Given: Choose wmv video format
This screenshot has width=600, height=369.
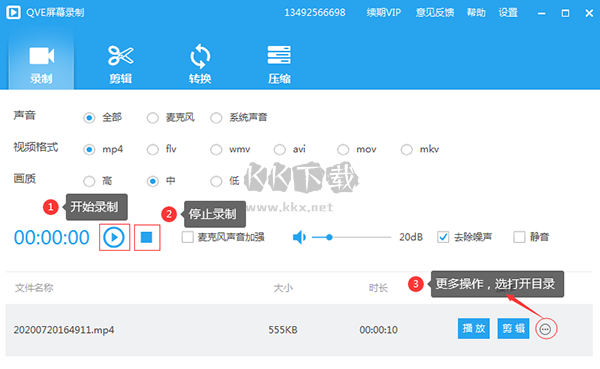Looking at the screenshot, I should [216, 149].
